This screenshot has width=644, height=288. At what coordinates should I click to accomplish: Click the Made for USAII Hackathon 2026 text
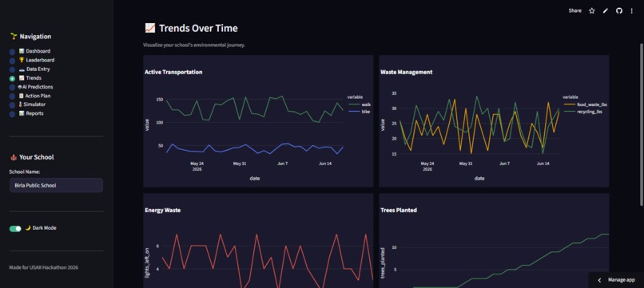click(43, 267)
